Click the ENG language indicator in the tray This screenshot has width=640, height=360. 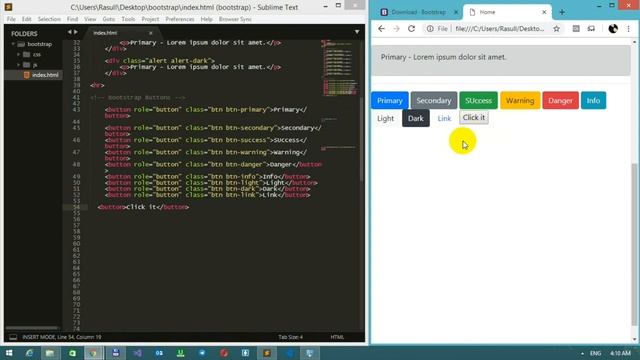click(x=596, y=353)
